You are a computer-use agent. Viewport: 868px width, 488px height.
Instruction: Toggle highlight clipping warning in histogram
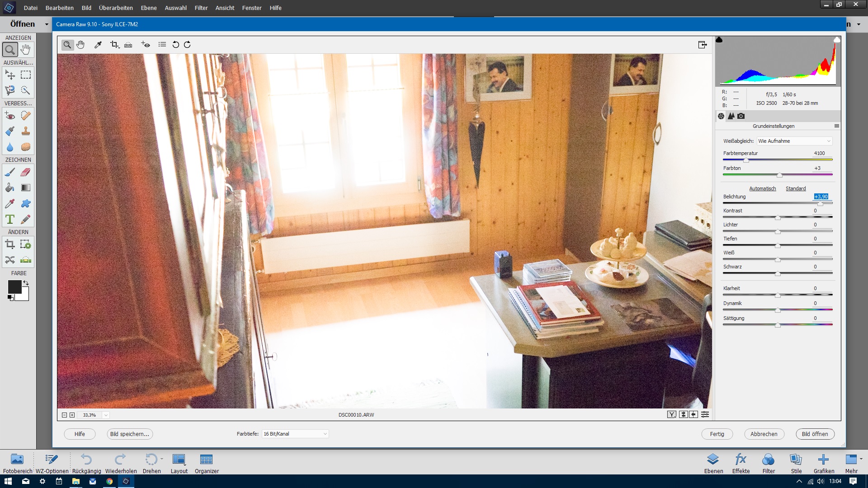pyautogui.click(x=836, y=40)
